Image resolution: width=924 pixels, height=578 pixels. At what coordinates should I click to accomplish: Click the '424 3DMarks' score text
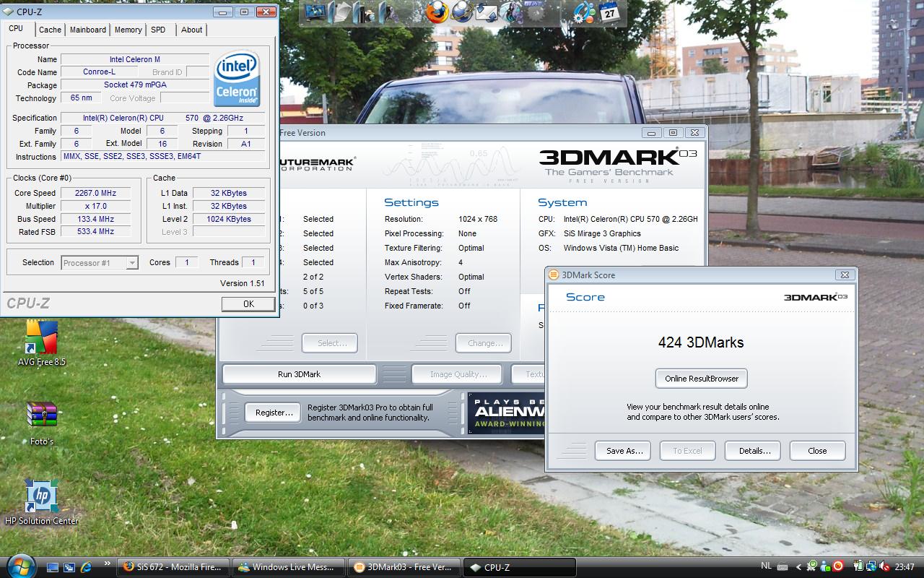pos(701,342)
